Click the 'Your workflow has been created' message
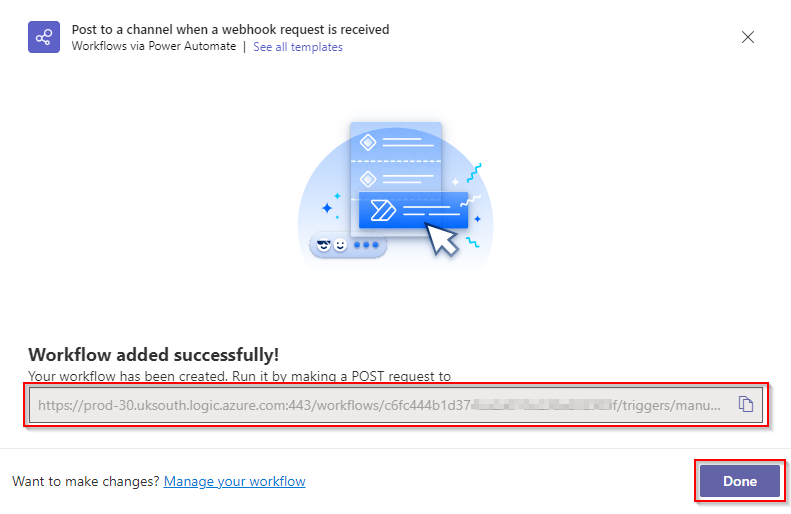The image size is (791, 514). tap(239, 376)
